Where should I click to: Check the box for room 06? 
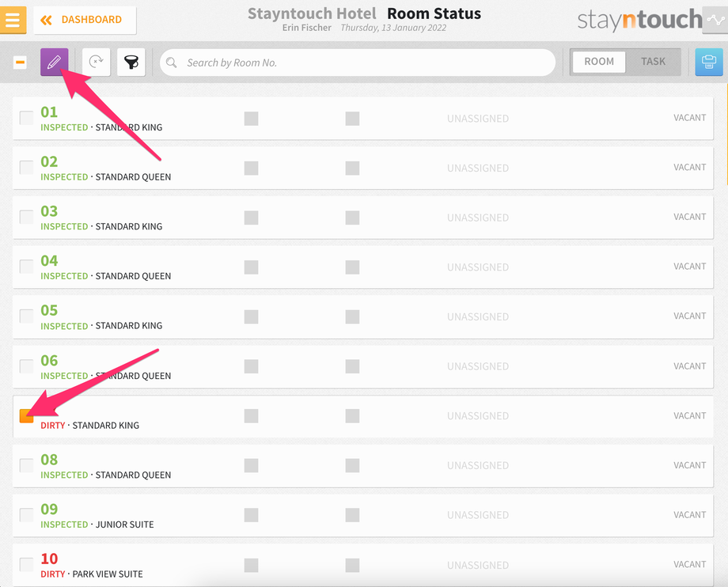26,366
